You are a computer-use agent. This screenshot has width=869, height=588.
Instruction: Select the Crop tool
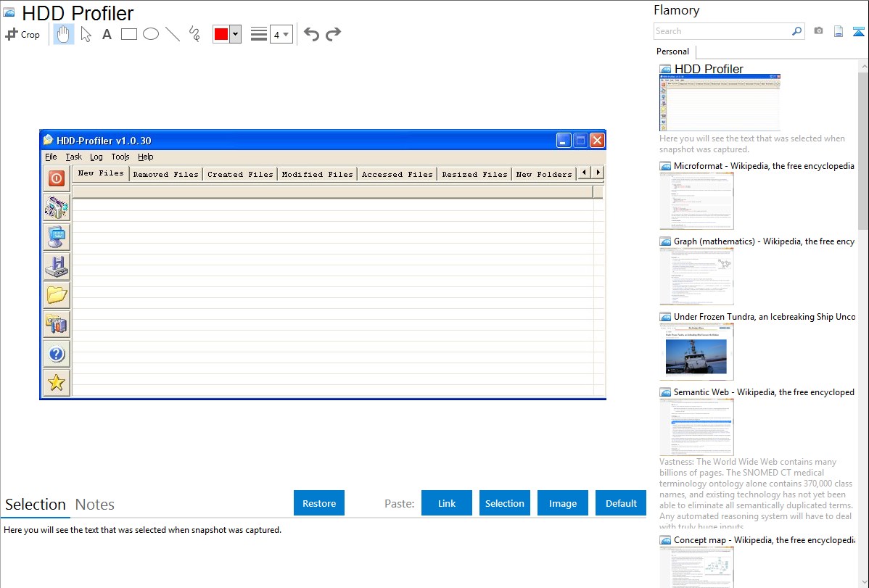(22, 34)
